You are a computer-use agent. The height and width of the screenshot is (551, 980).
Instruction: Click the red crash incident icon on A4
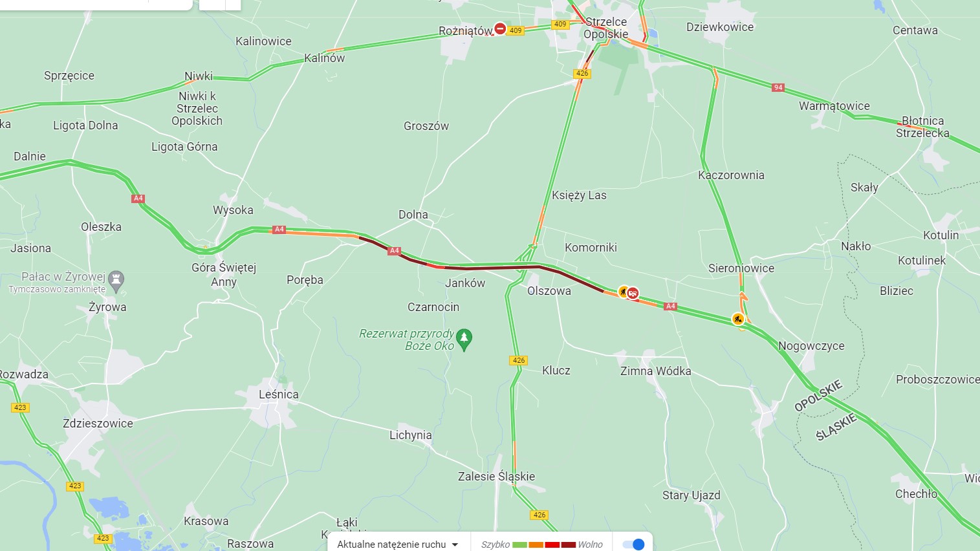tap(633, 293)
